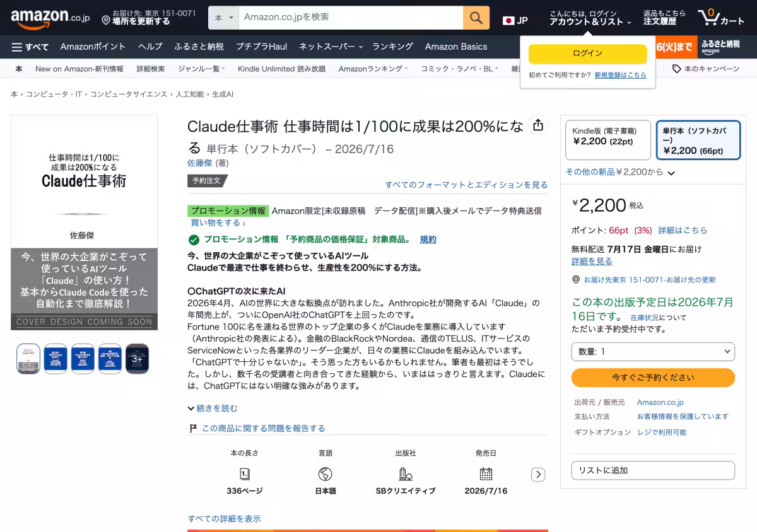The width and height of the screenshot is (757, 532).
Task: Open ふるさと納税 nav item
Action: tap(199, 47)
